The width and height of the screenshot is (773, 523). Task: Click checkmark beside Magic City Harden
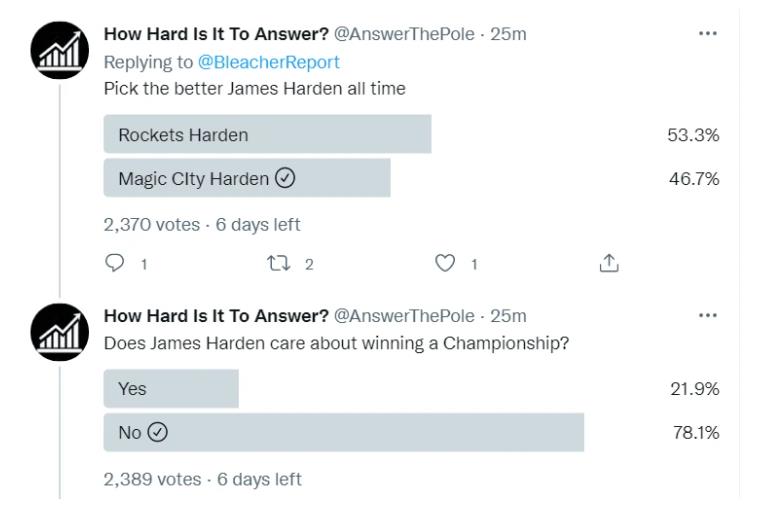(285, 179)
